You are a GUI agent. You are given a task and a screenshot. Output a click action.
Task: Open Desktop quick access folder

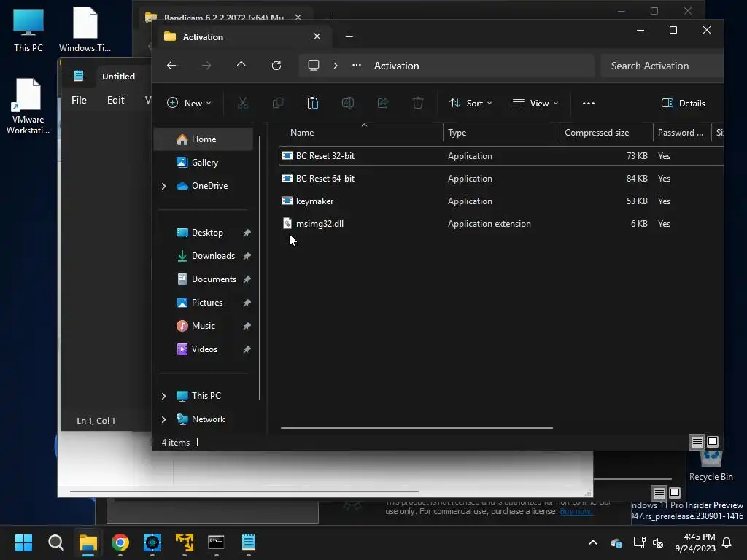pyautogui.click(x=207, y=233)
